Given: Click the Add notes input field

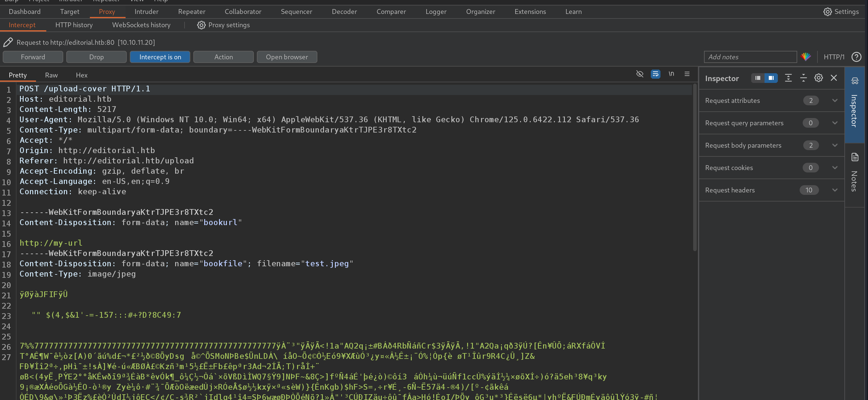Looking at the screenshot, I should pyautogui.click(x=750, y=57).
